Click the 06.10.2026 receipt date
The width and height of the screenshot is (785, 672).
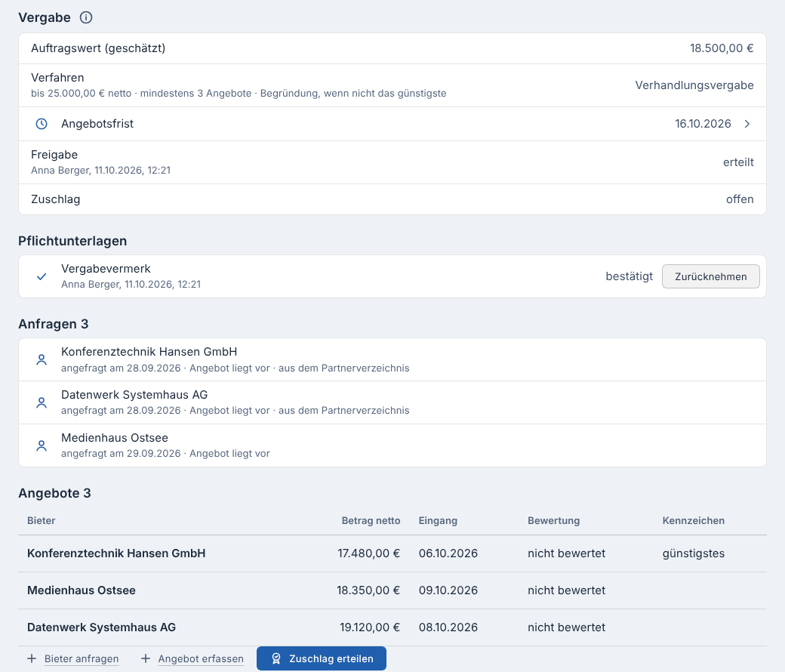click(448, 553)
